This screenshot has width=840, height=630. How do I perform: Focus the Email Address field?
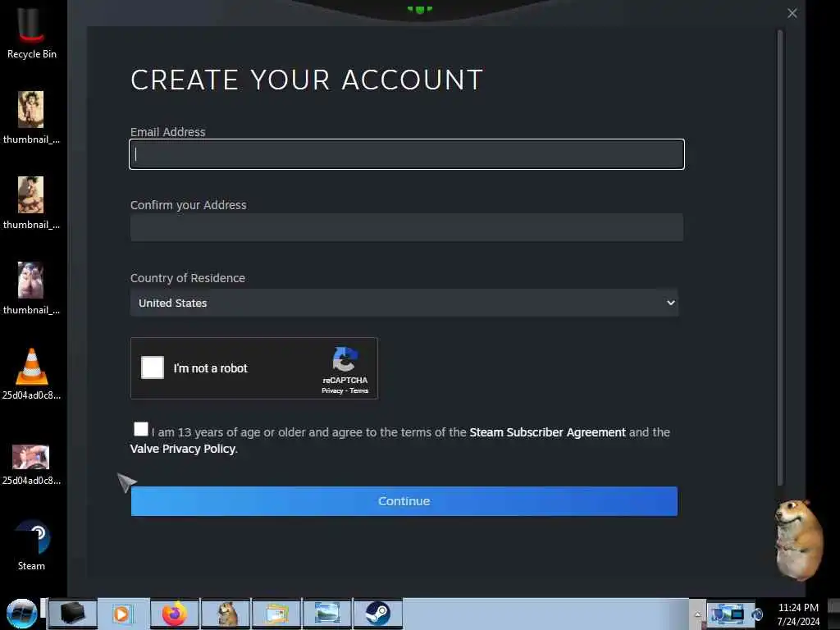tap(407, 154)
